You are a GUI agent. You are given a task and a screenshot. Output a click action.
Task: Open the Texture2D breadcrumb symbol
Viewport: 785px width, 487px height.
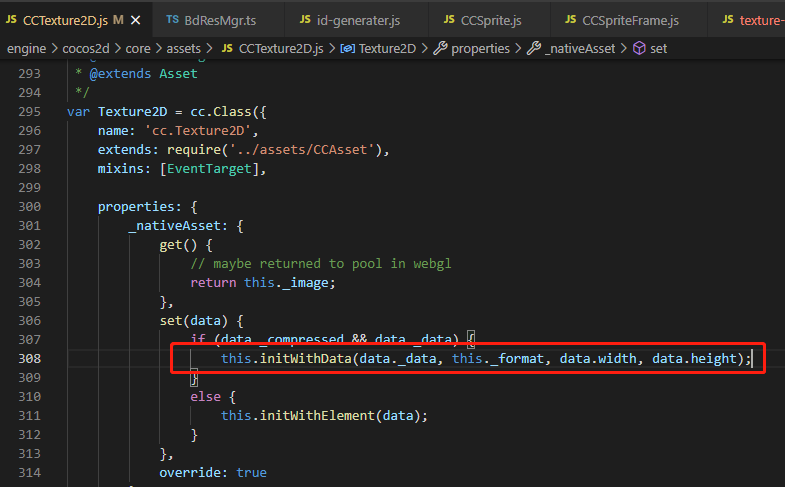pyautogui.click(x=387, y=49)
